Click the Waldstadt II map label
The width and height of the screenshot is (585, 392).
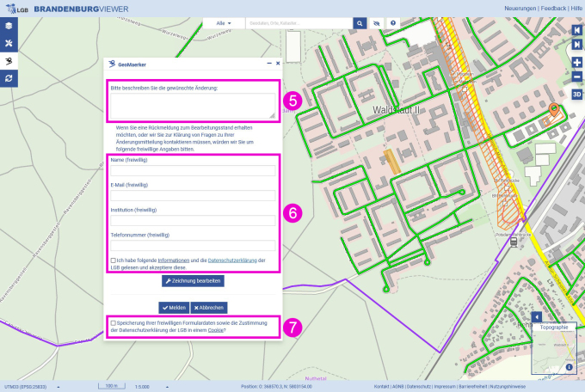coord(397,110)
